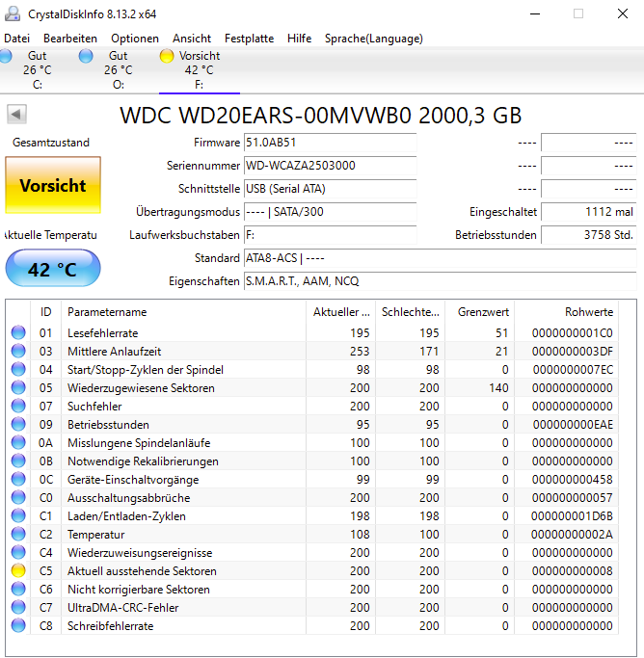Click the Parametername column header
The width and height of the screenshot is (644, 658).
pyautogui.click(x=183, y=312)
